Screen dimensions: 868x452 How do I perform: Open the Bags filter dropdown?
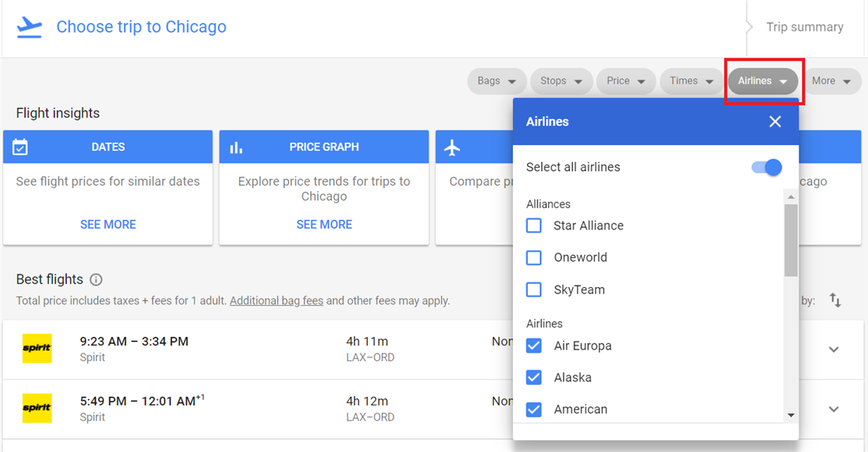pyautogui.click(x=496, y=81)
